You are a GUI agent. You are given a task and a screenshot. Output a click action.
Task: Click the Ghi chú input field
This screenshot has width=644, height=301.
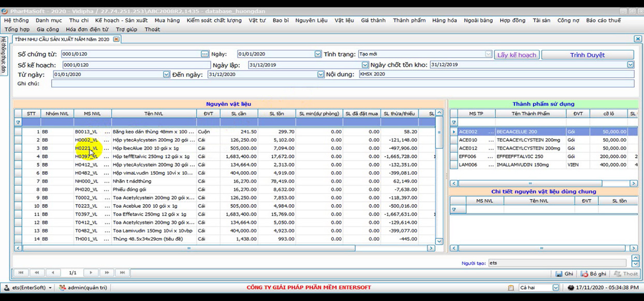click(342, 84)
